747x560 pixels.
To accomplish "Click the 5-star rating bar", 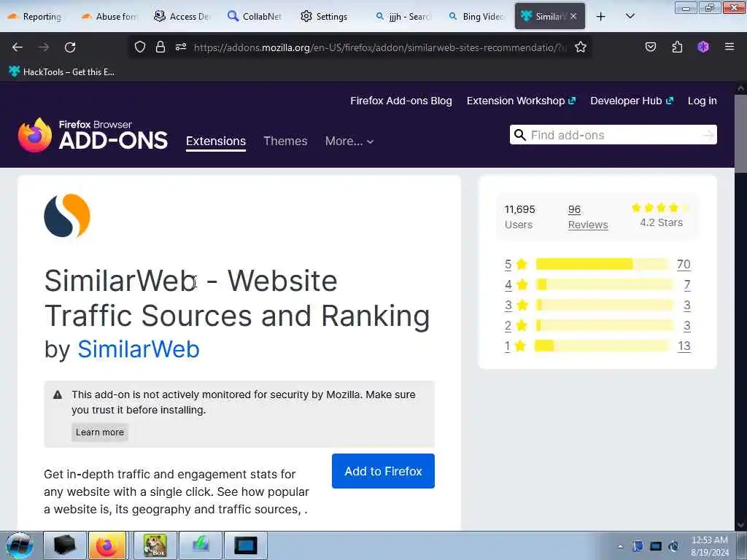I will pyautogui.click(x=602, y=264).
